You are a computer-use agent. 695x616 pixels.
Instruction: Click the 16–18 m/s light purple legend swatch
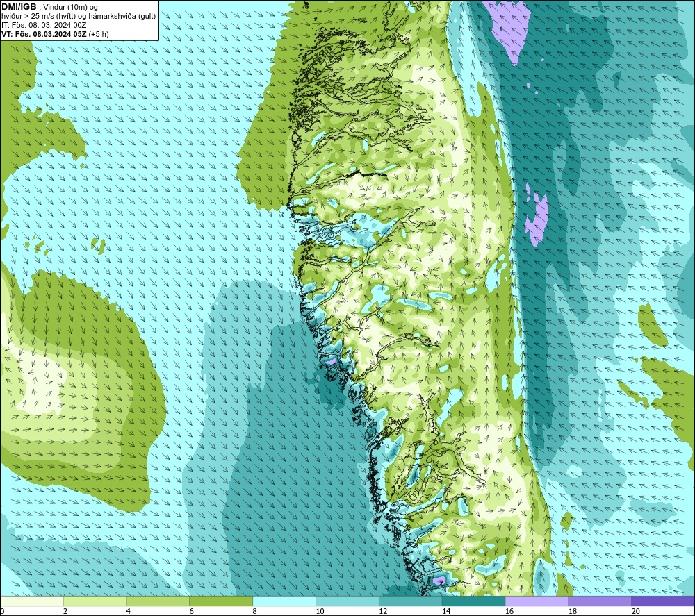point(537,601)
